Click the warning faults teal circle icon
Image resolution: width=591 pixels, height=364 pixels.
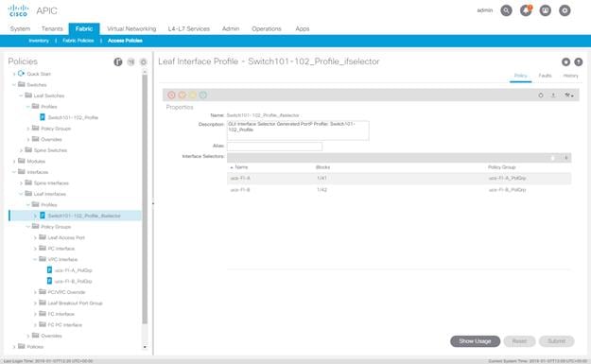pos(203,95)
